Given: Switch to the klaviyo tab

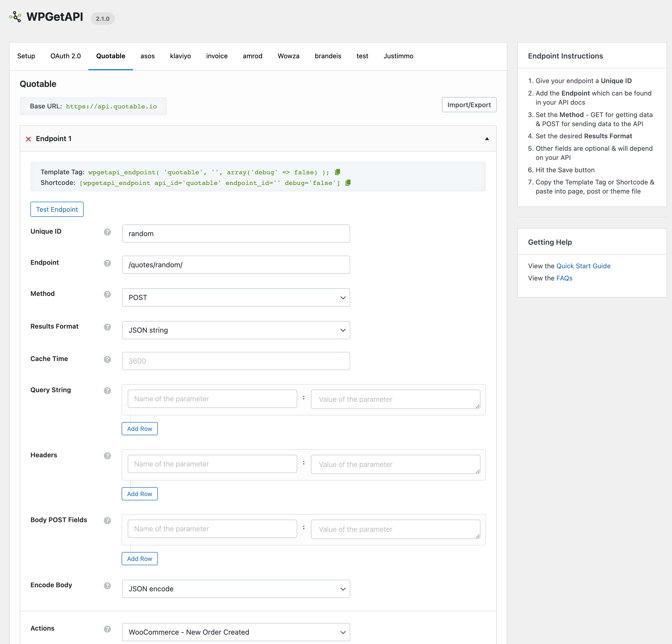Looking at the screenshot, I should click(180, 56).
